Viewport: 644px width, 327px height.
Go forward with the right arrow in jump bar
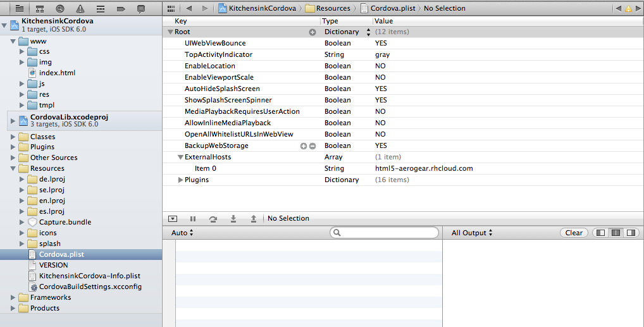[204, 8]
